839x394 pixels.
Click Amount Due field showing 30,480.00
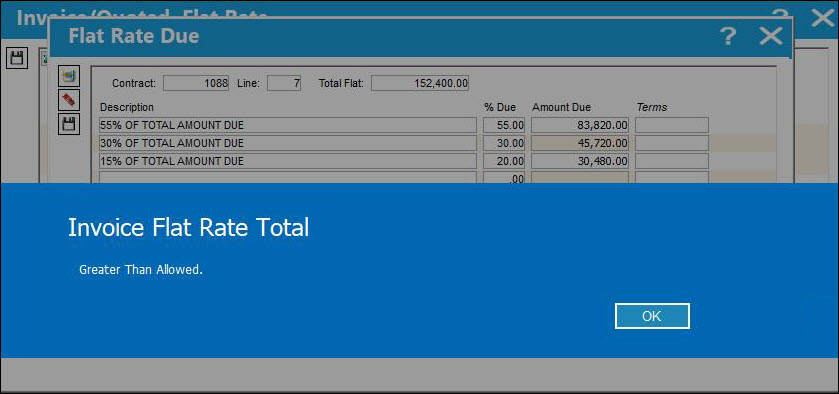click(x=580, y=161)
